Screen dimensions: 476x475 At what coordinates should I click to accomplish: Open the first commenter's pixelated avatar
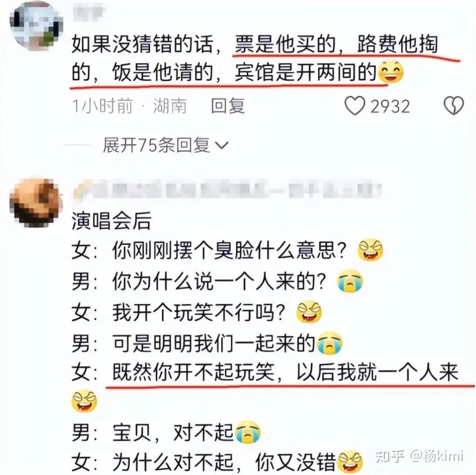(x=36, y=25)
